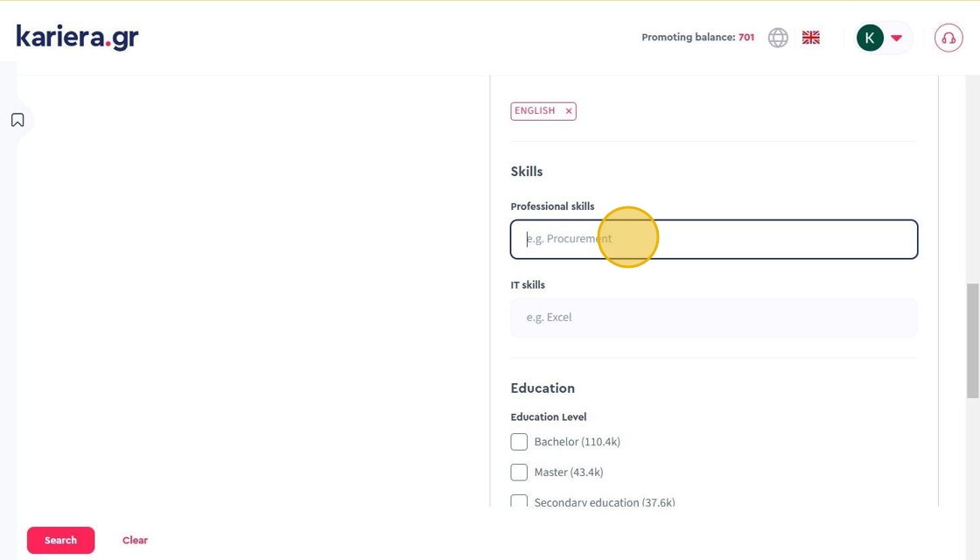The image size is (980, 560).
Task: Click the IT skills input field
Action: tap(713, 318)
